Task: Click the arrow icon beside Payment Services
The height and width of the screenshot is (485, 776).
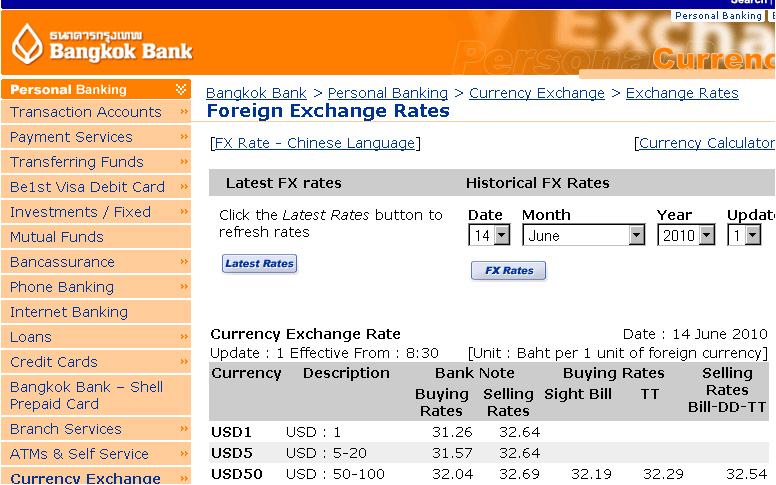Action: point(184,137)
